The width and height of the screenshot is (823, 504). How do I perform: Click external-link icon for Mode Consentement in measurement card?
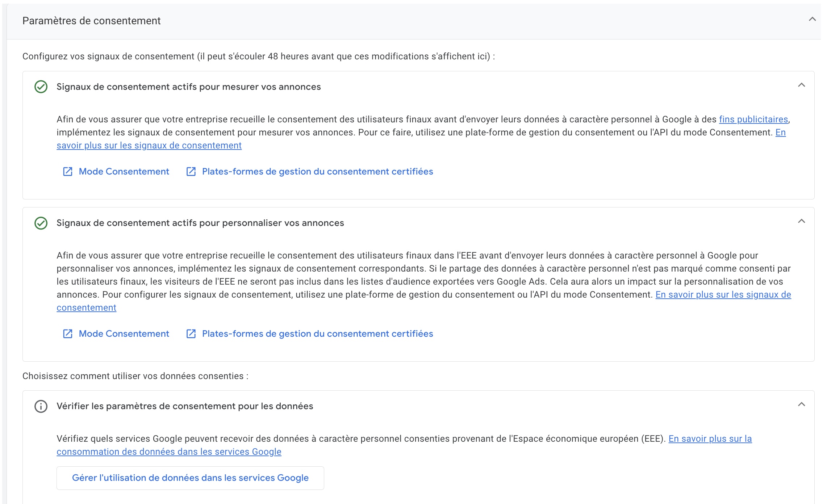click(x=68, y=172)
